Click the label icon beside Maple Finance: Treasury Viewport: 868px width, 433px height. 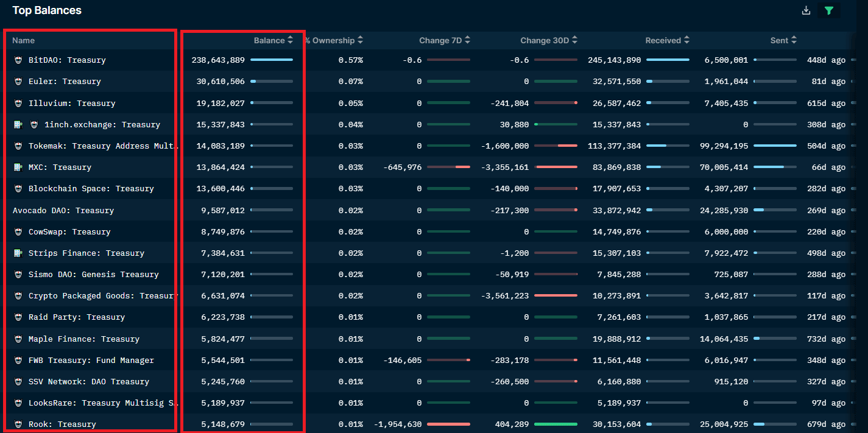click(18, 339)
